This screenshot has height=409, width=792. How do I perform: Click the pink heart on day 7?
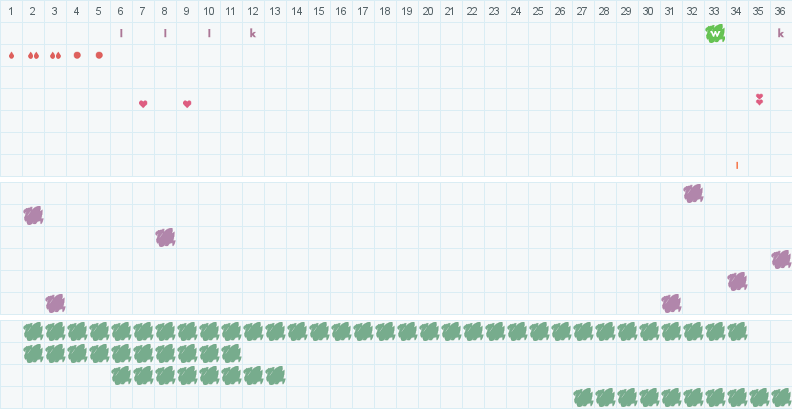[143, 104]
